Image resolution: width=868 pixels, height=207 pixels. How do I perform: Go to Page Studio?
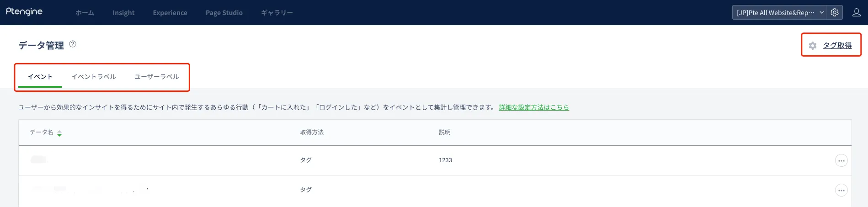[224, 13]
